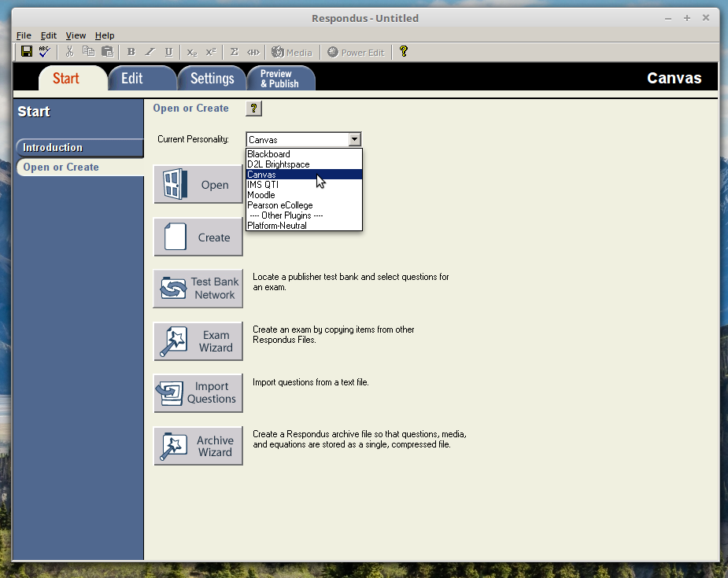The height and width of the screenshot is (578, 728).
Task: Choose Pearson eCollege from personality list
Action: 304,205
